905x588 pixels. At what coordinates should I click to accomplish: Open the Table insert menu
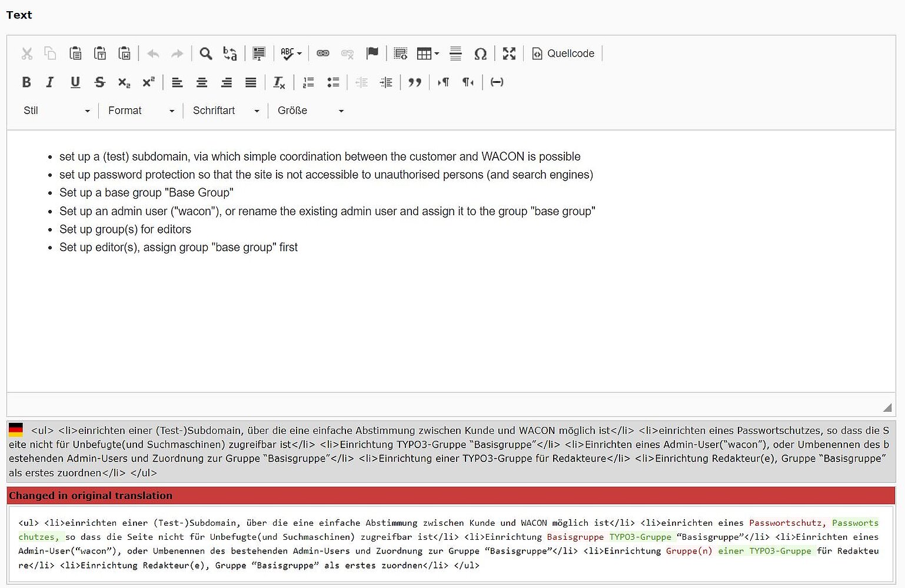(428, 54)
